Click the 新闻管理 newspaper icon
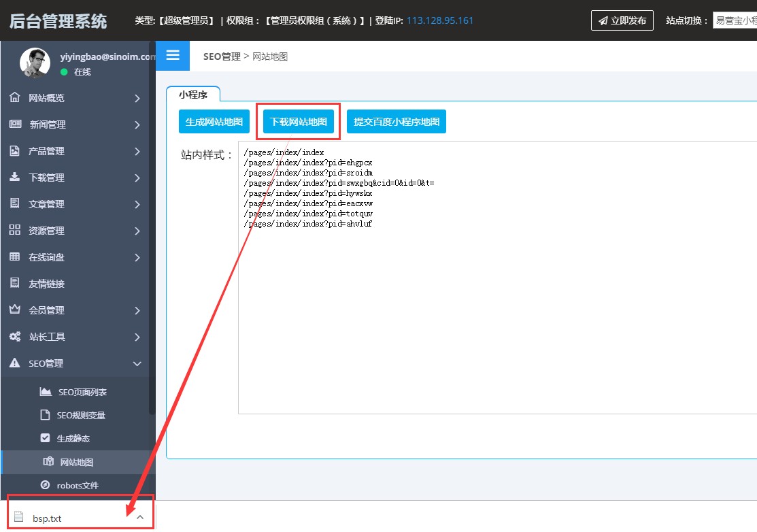 15,124
